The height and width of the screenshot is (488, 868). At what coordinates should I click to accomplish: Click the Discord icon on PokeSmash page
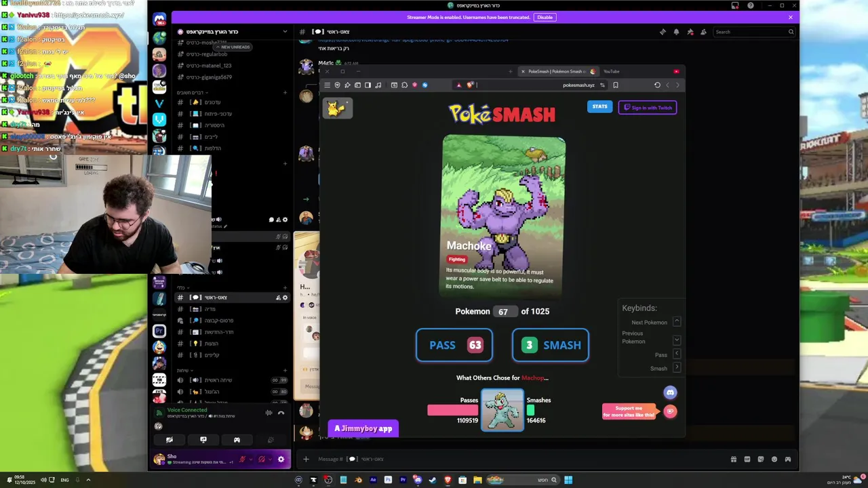670,392
